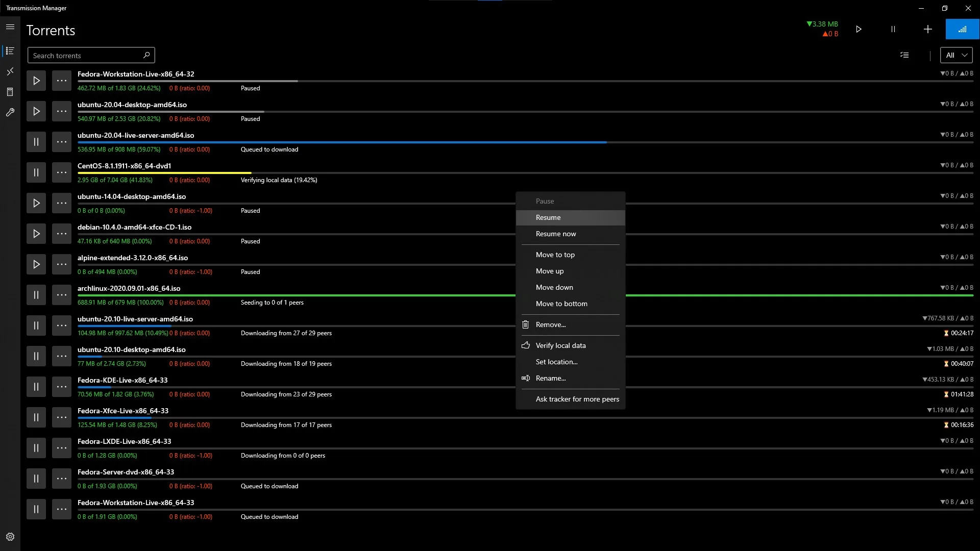The height and width of the screenshot is (551, 980).
Task: Select Move up menu entry
Action: click(570, 271)
